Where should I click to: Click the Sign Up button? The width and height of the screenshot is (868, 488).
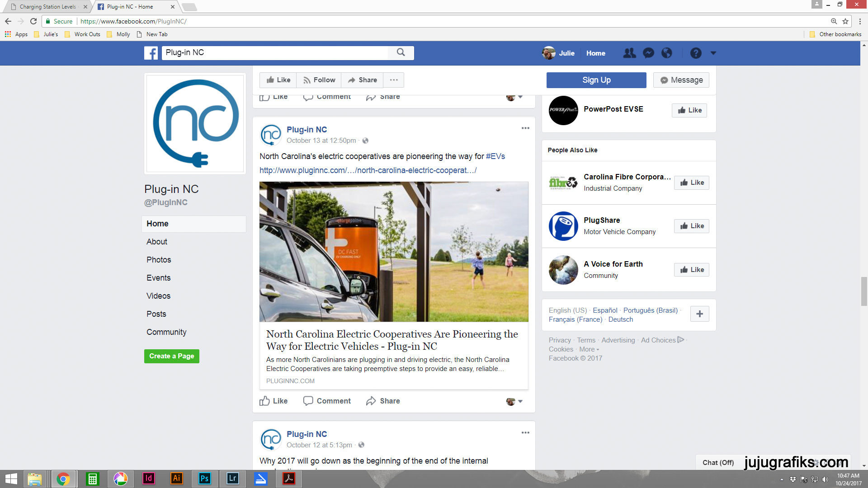coord(596,80)
